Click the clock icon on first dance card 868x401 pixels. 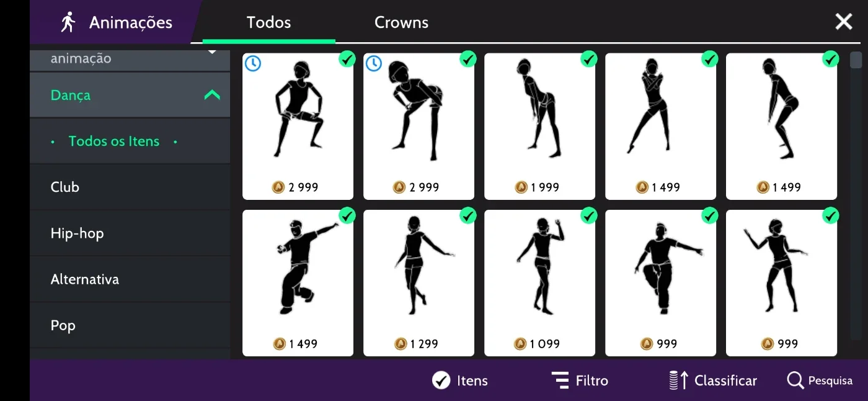(x=252, y=63)
